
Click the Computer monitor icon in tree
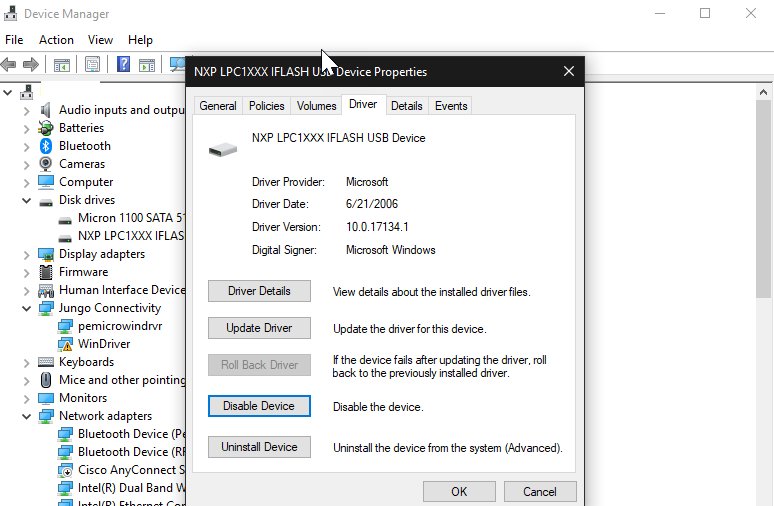[46, 182]
